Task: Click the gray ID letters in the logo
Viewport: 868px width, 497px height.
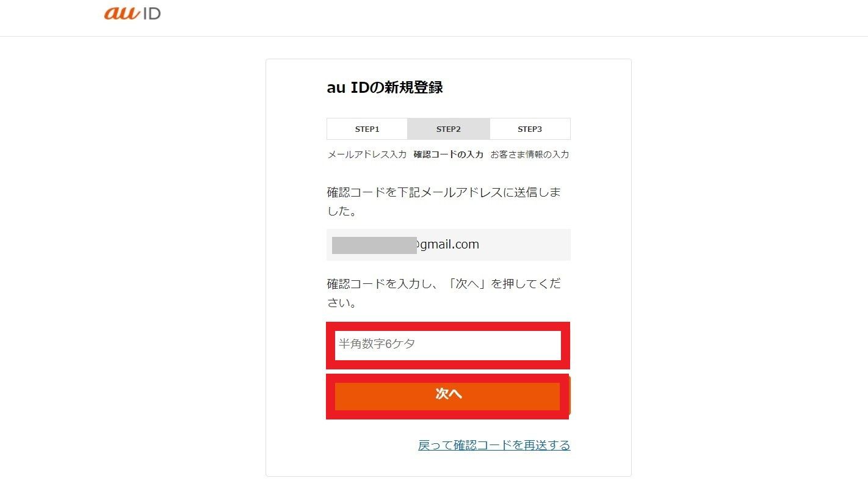Action: (x=151, y=13)
